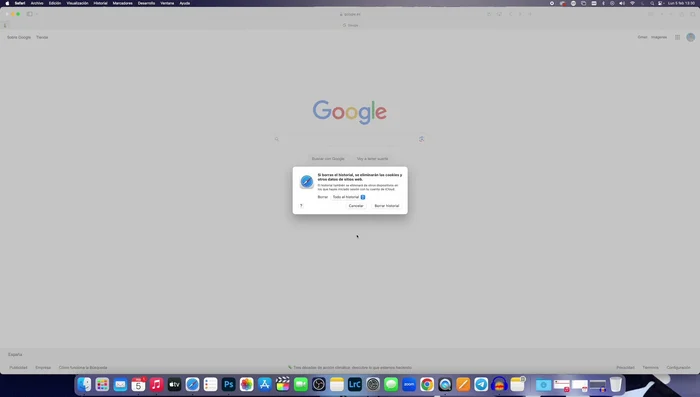Open Lightroom Classic from the Dock
The width and height of the screenshot is (700, 397).
tap(354, 384)
